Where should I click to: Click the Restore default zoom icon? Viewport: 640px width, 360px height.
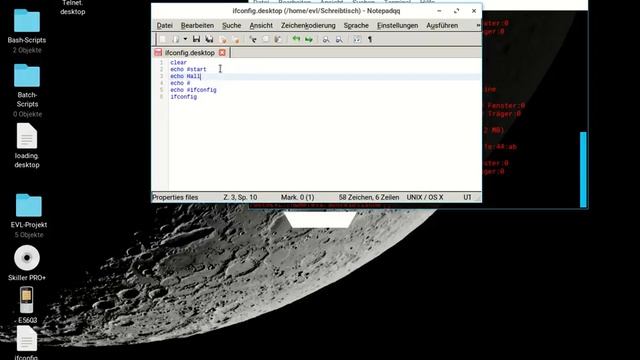tap(357, 39)
